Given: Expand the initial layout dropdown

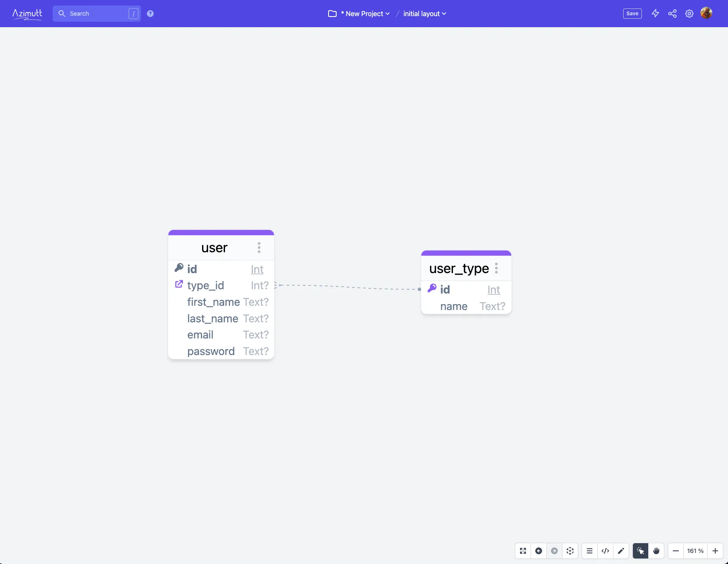Looking at the screenshot, I should point(424,14).
